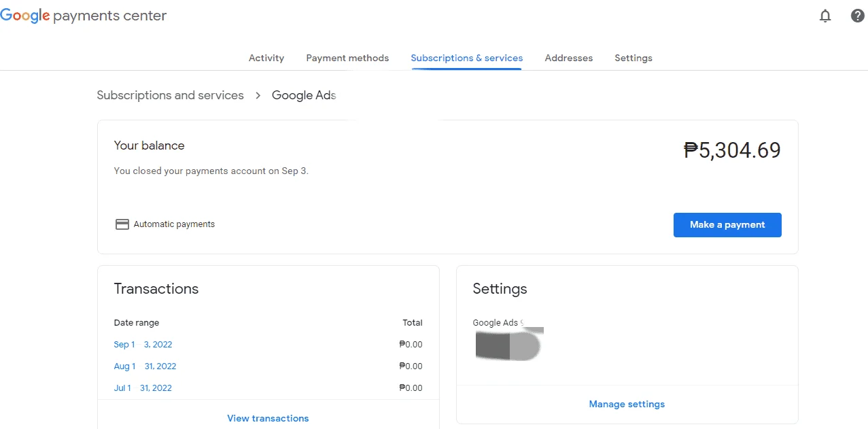Screen dimensions: 868x429
Task: Click the Date range column header
Action: pos(137,323)
